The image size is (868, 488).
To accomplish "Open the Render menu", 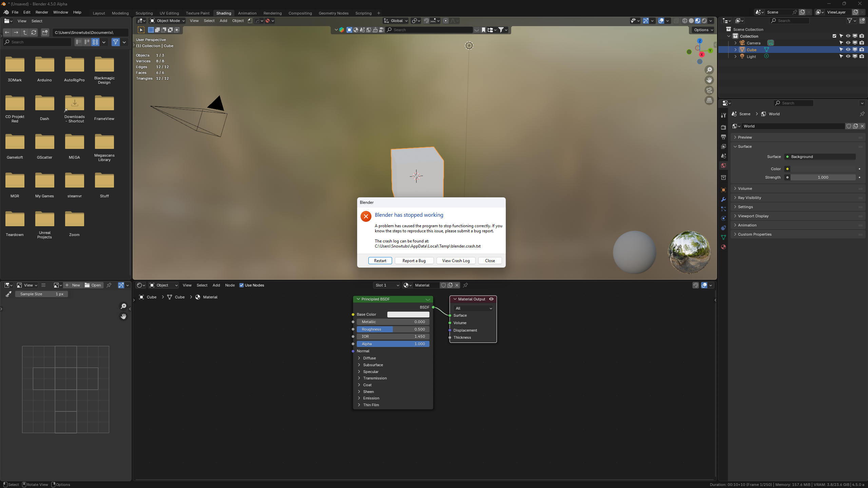I will (x=42, y=12).
